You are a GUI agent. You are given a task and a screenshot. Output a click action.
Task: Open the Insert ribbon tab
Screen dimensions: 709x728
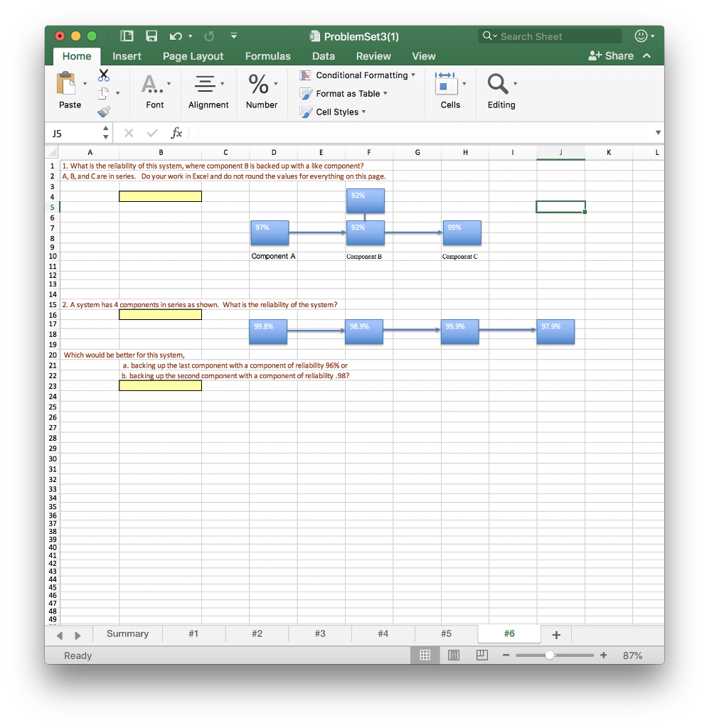pos(127,56)
